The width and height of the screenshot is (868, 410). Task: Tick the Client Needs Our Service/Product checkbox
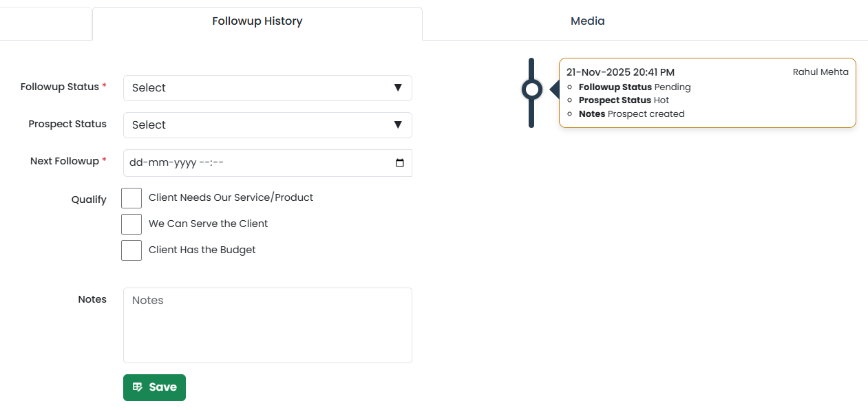[x=131, y=198]
